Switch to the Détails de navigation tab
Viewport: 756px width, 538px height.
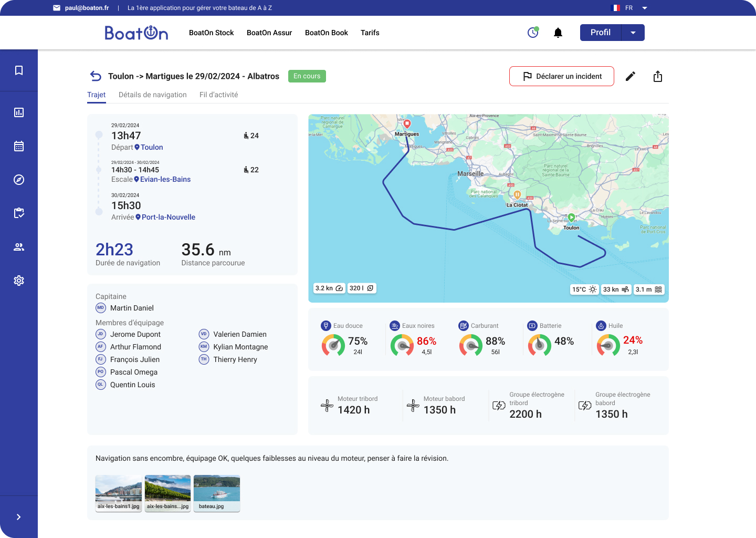pos(152,95)
